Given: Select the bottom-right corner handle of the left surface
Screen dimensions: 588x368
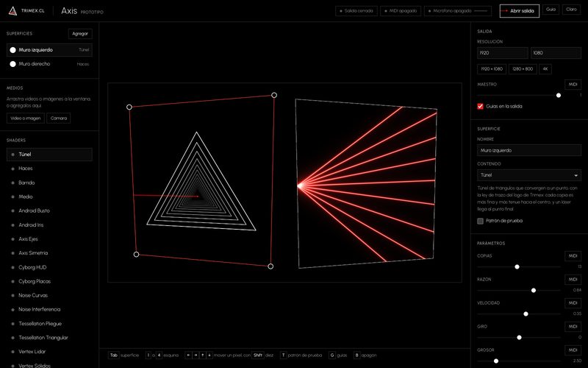Looking at the screenshot, I should click(270, 266).
